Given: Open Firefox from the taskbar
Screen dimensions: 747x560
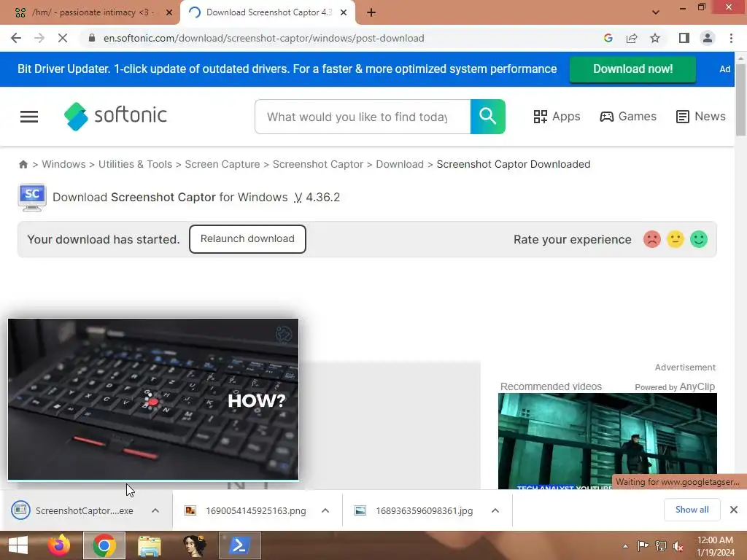Looking at the screenshot, I should tap(59, 545).
